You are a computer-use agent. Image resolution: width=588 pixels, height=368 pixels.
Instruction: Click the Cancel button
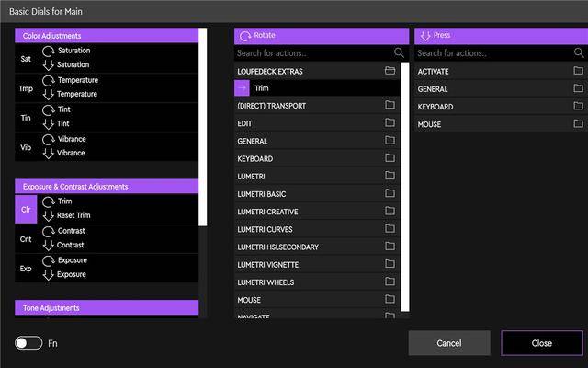point(449,343)
